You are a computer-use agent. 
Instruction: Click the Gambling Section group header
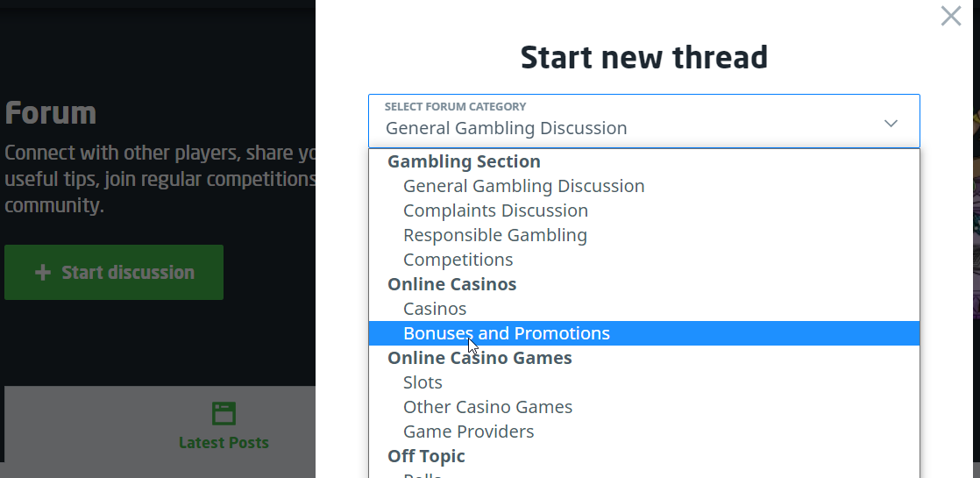464,161
